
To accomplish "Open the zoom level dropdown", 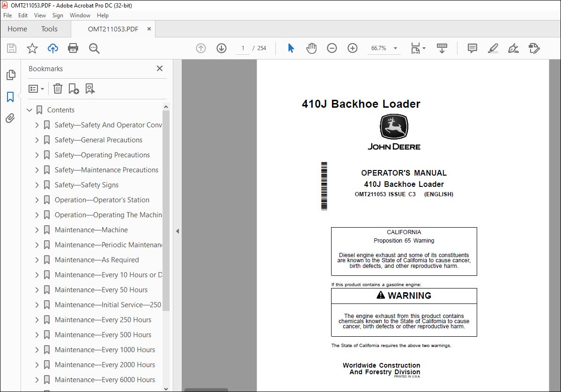I will tap(395, 48).
